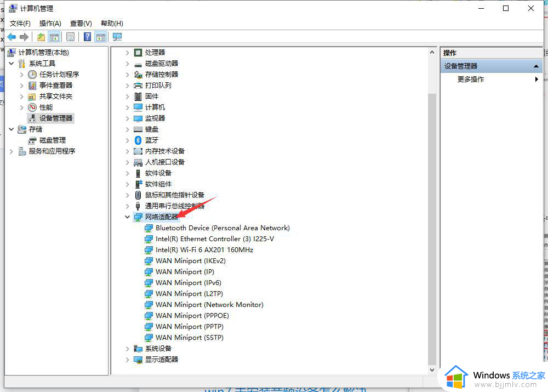548x392 pixels.
Task: Expand the 磁盘驱动器 node
Action: tap(127, 64)
